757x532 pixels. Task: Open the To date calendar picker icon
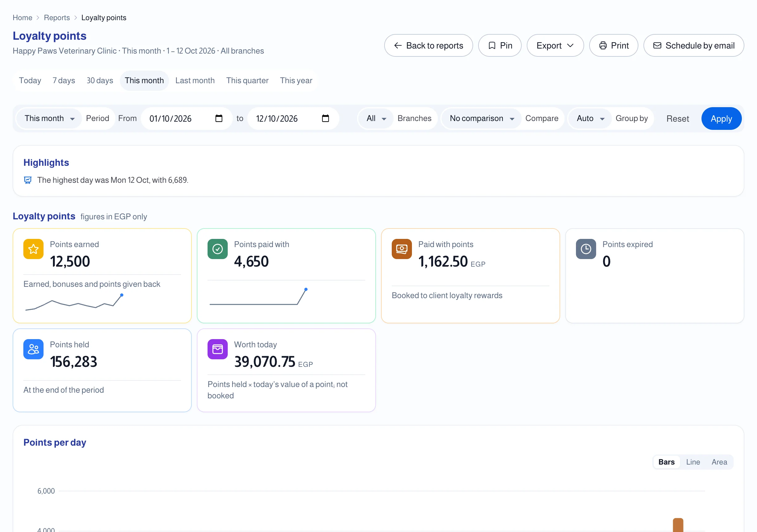[326, 118]
